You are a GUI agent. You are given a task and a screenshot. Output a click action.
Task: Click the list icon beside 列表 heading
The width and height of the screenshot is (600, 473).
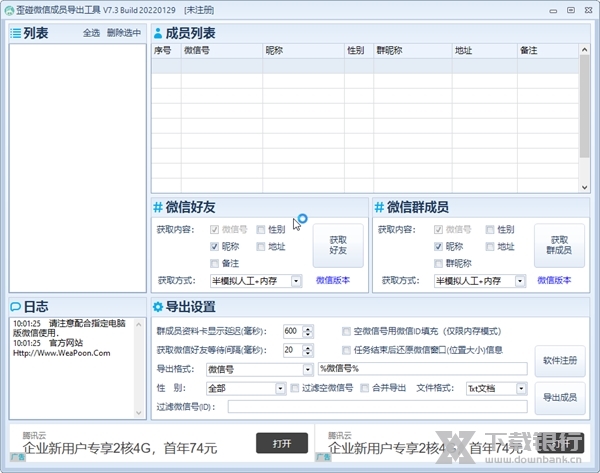tap(16, 33)
